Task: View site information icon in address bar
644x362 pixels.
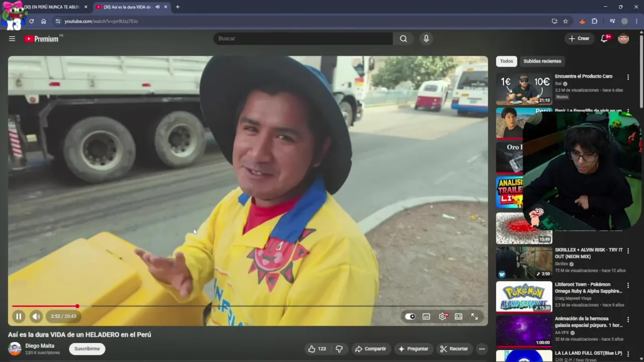Action: pyautogui.click(x=58, y=21)
